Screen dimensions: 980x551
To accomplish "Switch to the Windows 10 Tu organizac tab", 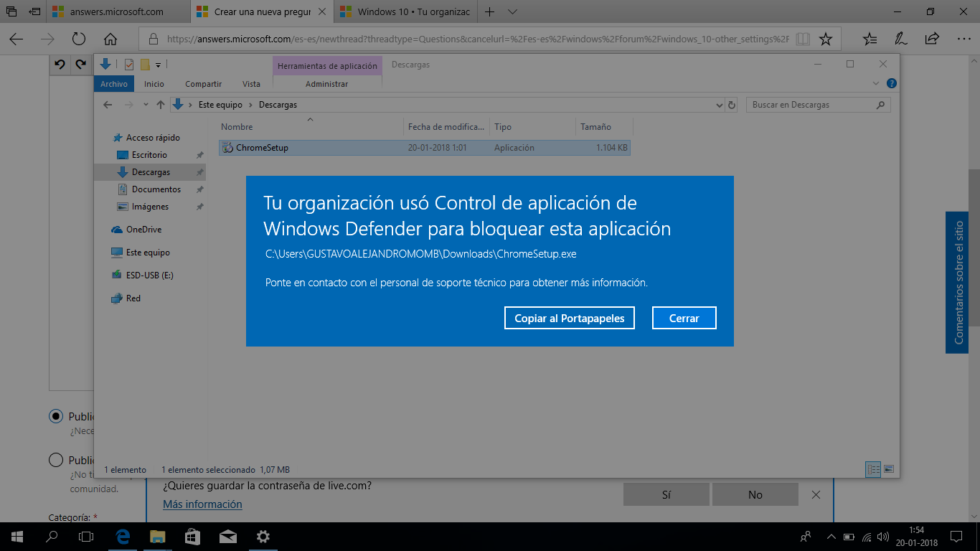I will click(406, 11).
